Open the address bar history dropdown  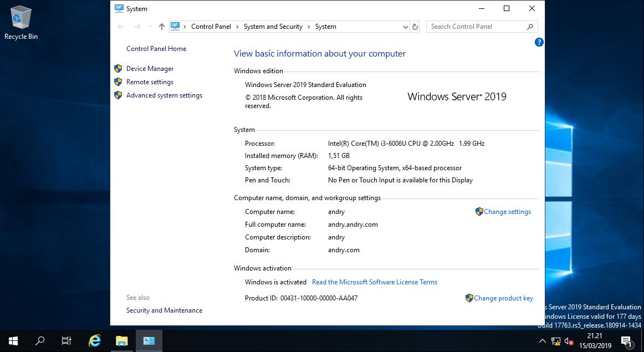[x=405, y=27]
